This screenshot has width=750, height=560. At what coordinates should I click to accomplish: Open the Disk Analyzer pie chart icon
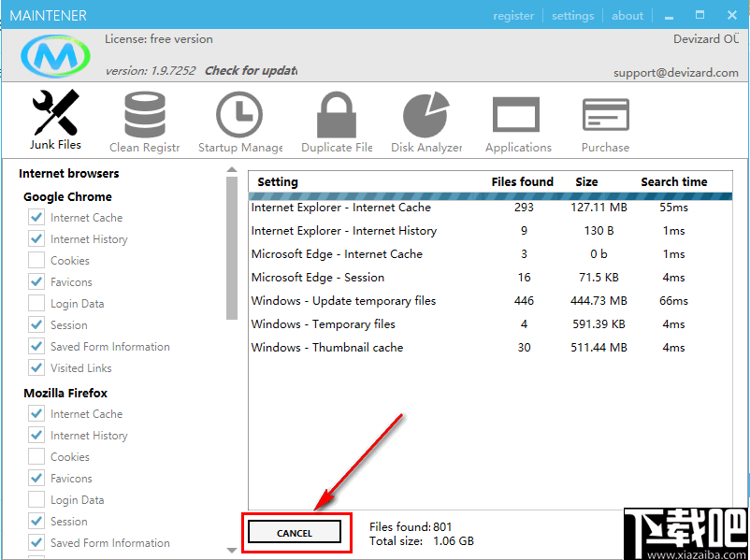click(425, 115)
